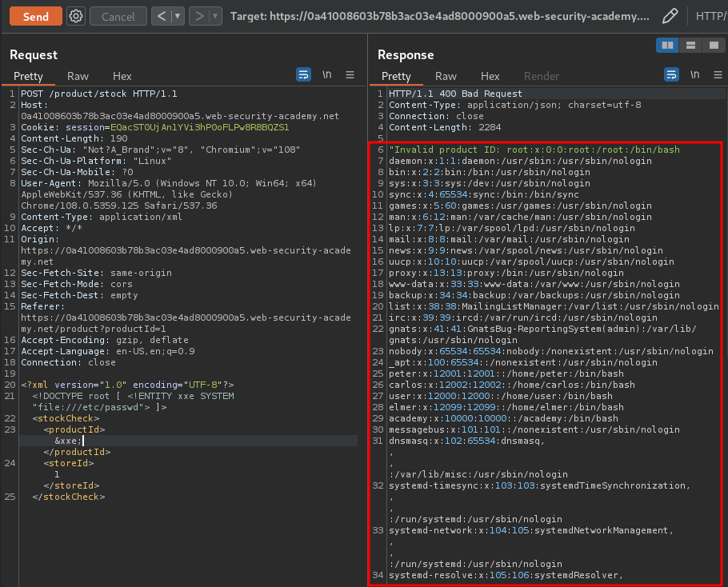
Task: Toggle word wrap in Response panel
Action: tap(671, 74)
